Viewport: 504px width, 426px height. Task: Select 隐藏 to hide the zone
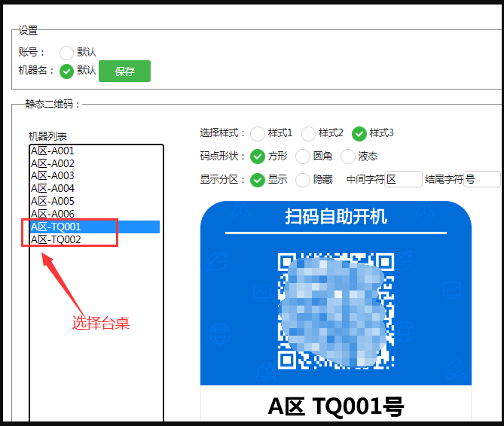[302, 180]
